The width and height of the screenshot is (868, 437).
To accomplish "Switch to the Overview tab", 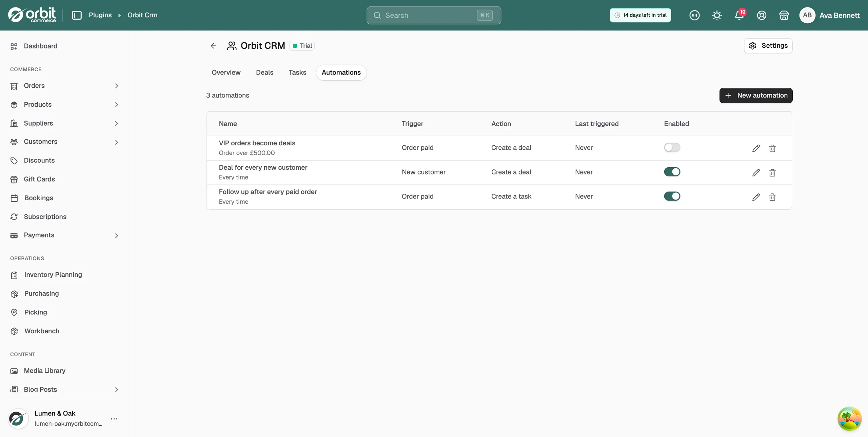I will tap(226, 72).
